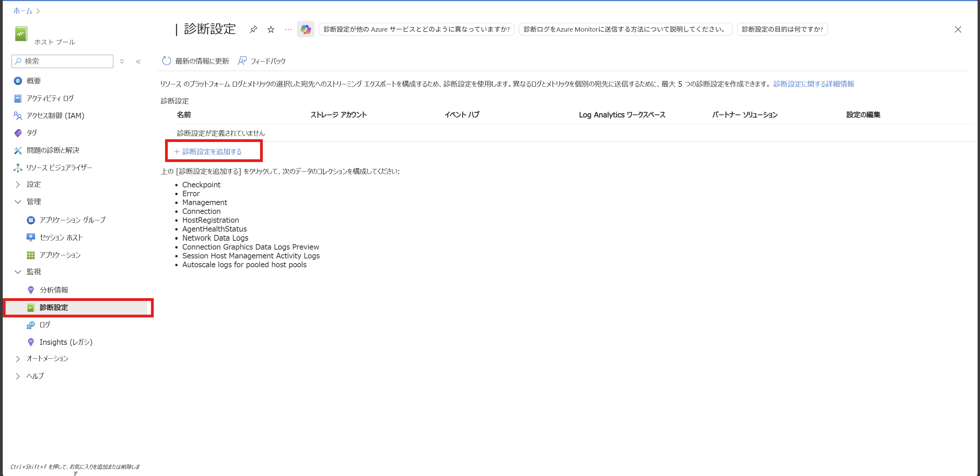Screen dimensions: 980x476
Task: Expand the オートメーション section
Action: tap(18, 358)
